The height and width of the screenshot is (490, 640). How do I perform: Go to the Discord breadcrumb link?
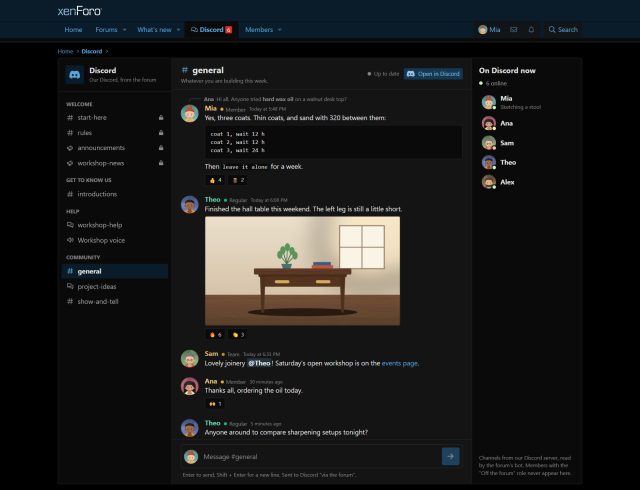click(x=92, y=51)
